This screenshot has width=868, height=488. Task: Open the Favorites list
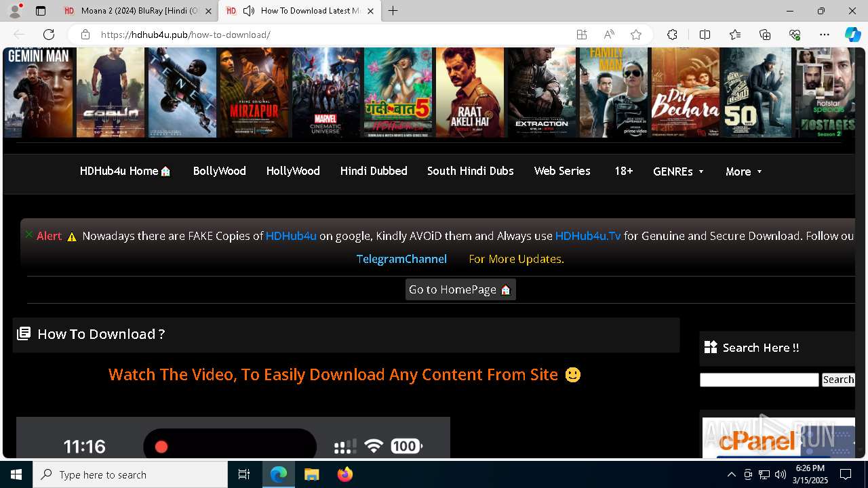click(x=735, y=35)
